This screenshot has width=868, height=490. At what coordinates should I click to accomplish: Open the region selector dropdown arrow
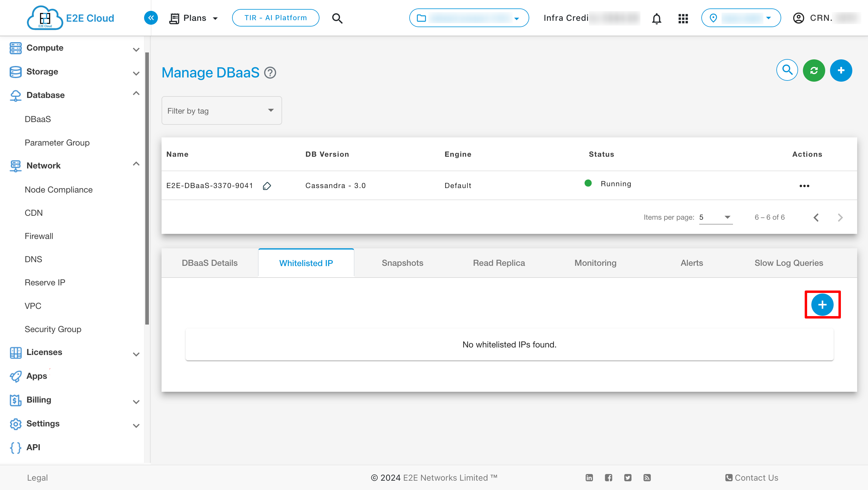point(768,18)
